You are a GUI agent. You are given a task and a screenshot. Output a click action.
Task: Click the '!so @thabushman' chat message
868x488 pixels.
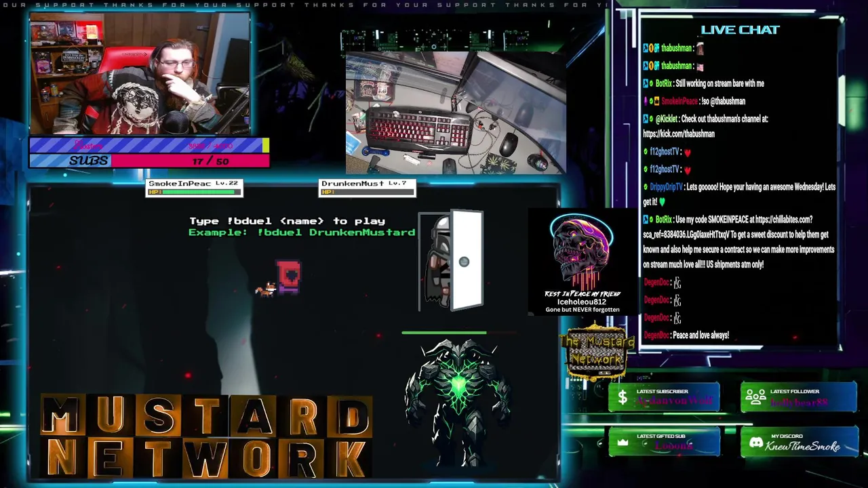[724, 101]
